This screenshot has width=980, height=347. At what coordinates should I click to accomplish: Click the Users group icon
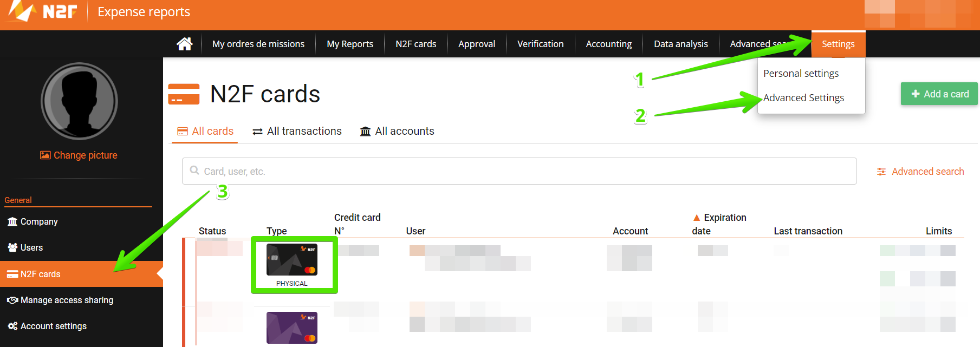12,247
